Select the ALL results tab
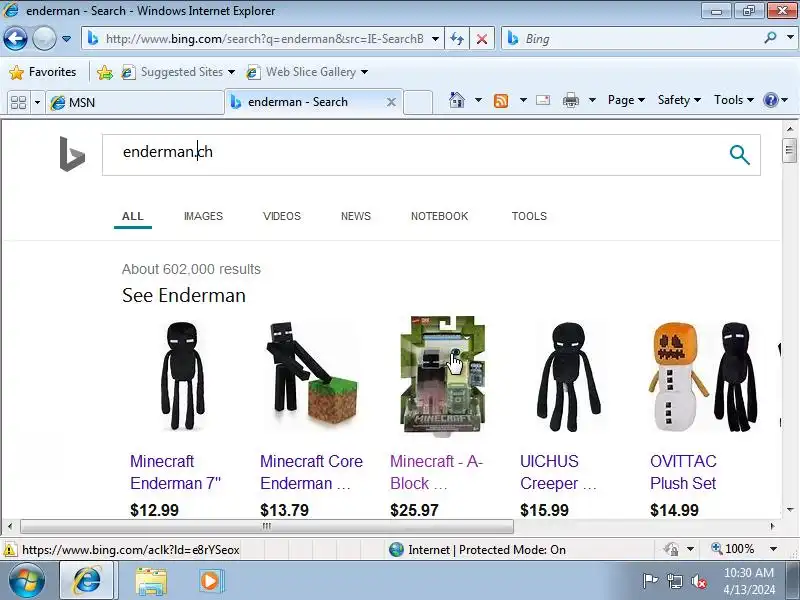800x600 pixels. [133, 216]
